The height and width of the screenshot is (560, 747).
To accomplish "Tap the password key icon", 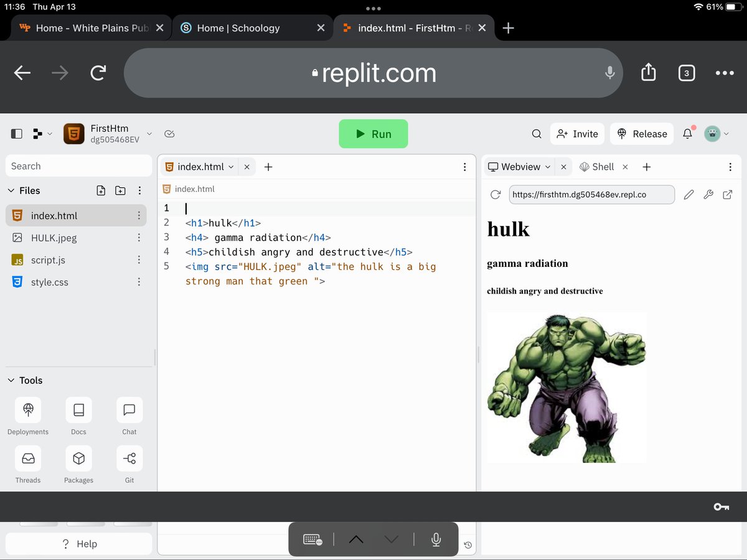I will [721, 507].
